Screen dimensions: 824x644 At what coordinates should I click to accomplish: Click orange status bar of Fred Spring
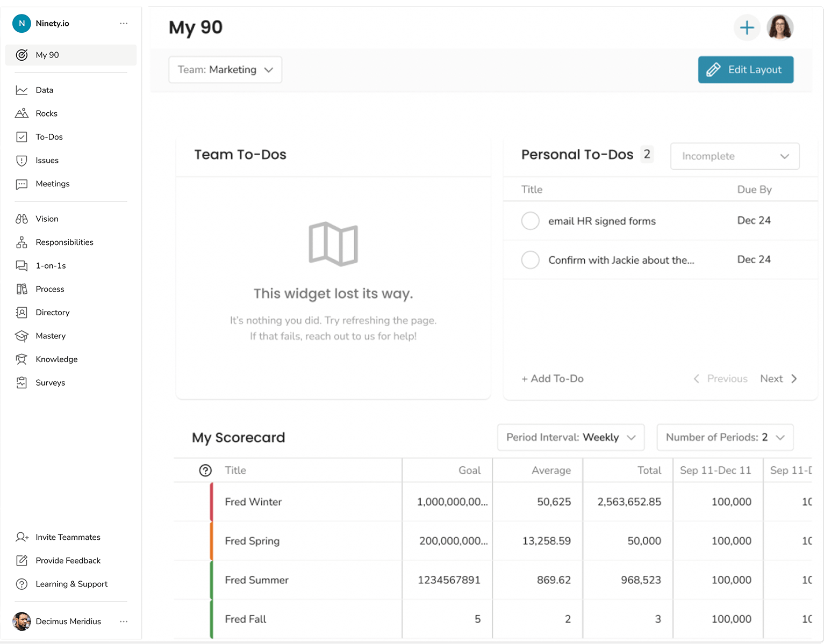pyautogui.click(x=211, y=541)
